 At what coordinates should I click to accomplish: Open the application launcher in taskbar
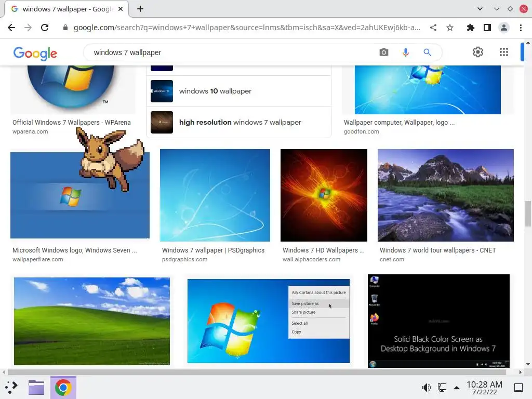pyautogui.click(x=11, y=387)
